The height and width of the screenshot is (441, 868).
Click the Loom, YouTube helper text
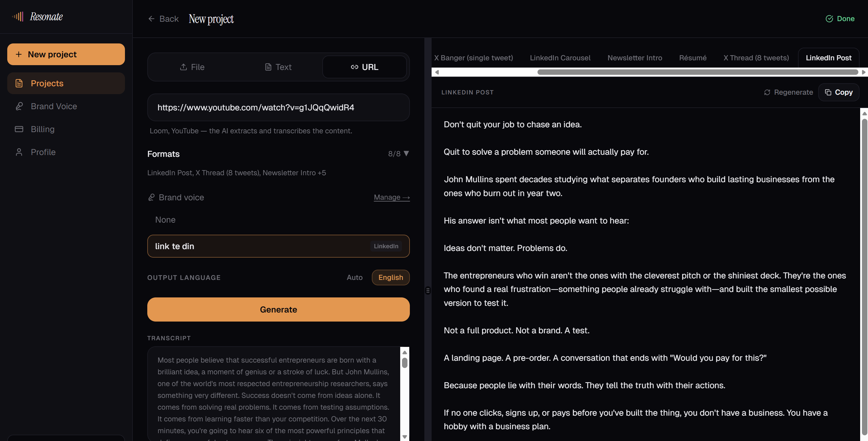coord(251,131)
